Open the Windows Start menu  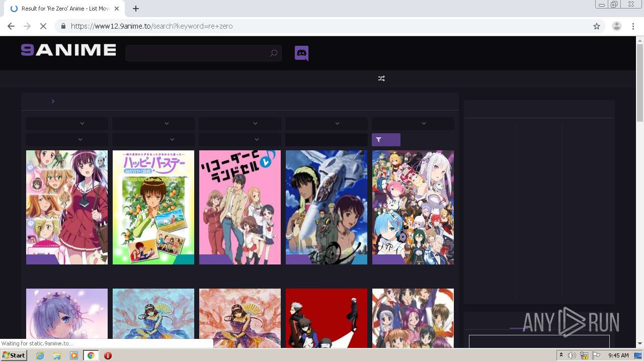pos(14,355)
